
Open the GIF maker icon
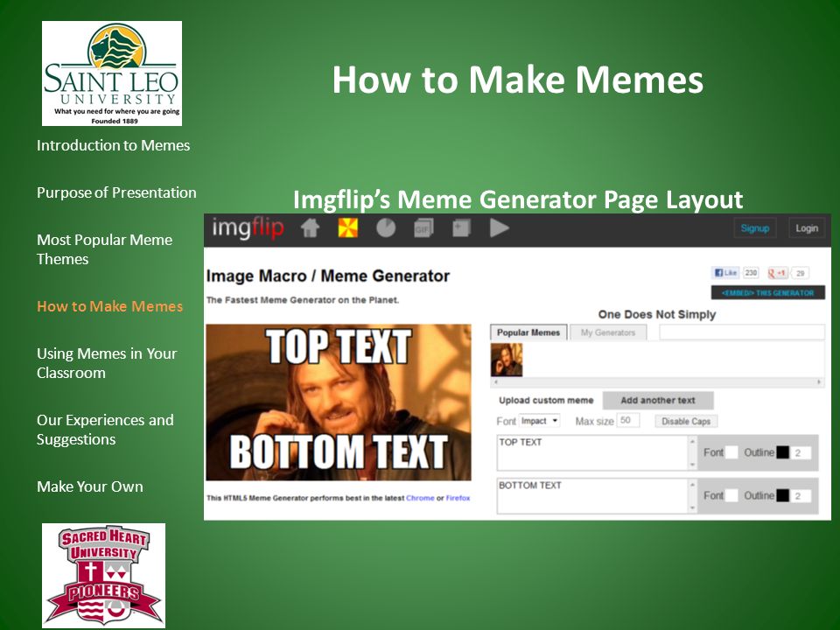click(x=423, y=228)
